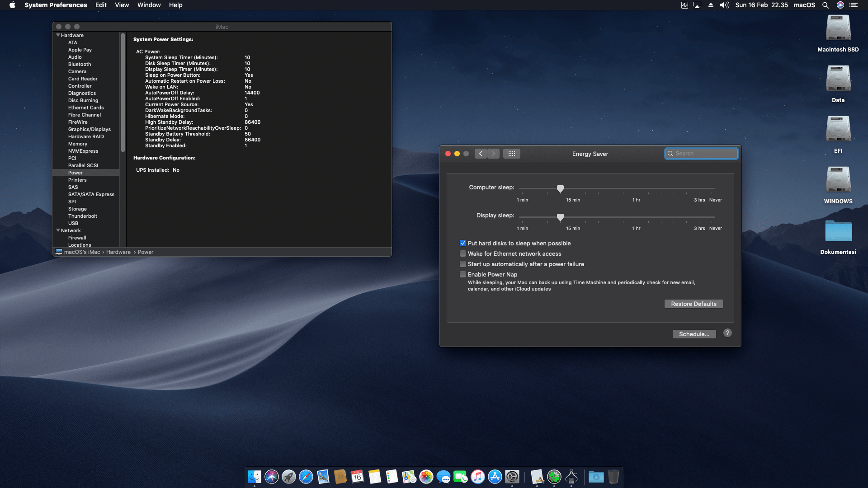Open Mail stamp icon in Dock
The image size is (868, 488).
click(x=323, y=477)
